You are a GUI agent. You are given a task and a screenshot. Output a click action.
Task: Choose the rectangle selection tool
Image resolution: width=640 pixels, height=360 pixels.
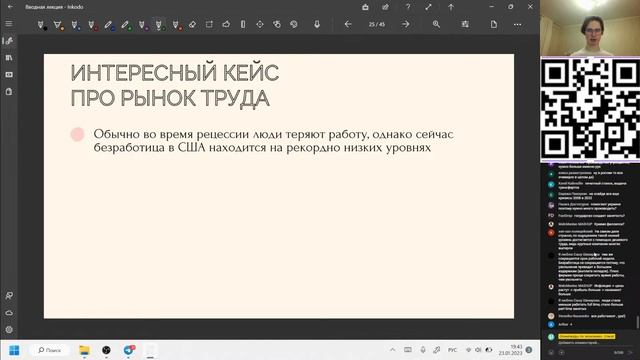pos(209,24)
